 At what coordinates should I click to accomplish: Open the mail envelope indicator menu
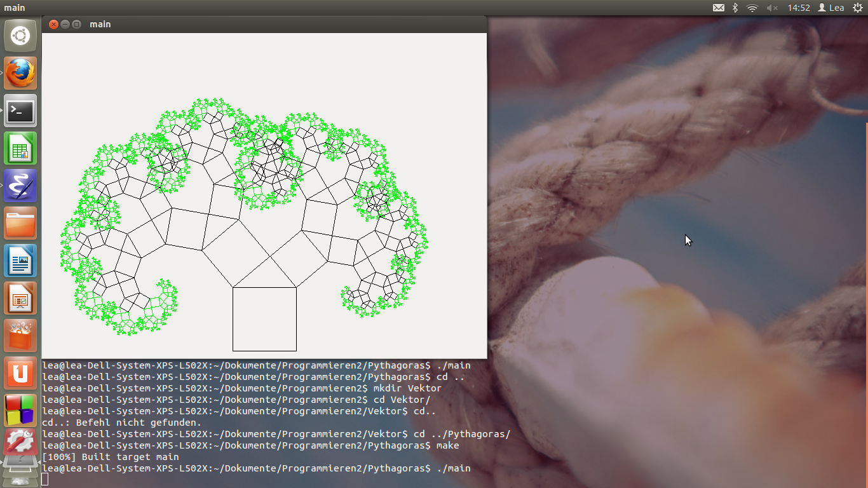point(718,8)
